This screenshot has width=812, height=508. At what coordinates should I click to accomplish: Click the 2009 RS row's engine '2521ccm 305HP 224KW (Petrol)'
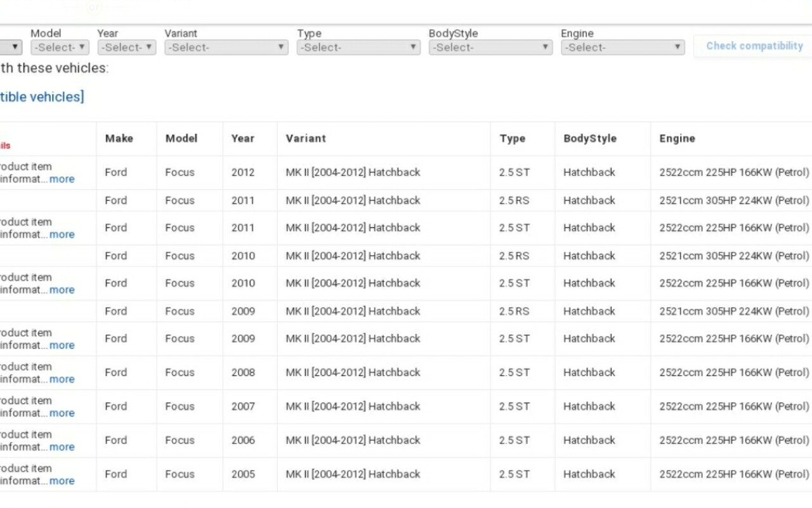735,311
